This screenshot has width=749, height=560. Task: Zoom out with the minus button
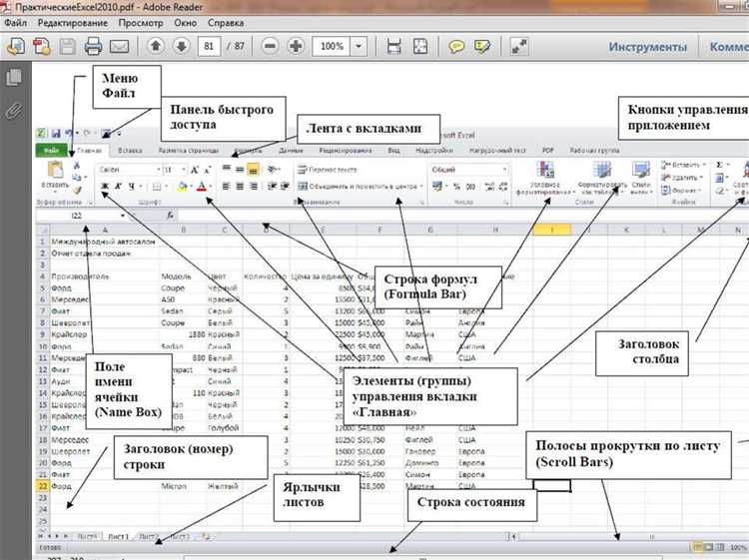(270, 46)
